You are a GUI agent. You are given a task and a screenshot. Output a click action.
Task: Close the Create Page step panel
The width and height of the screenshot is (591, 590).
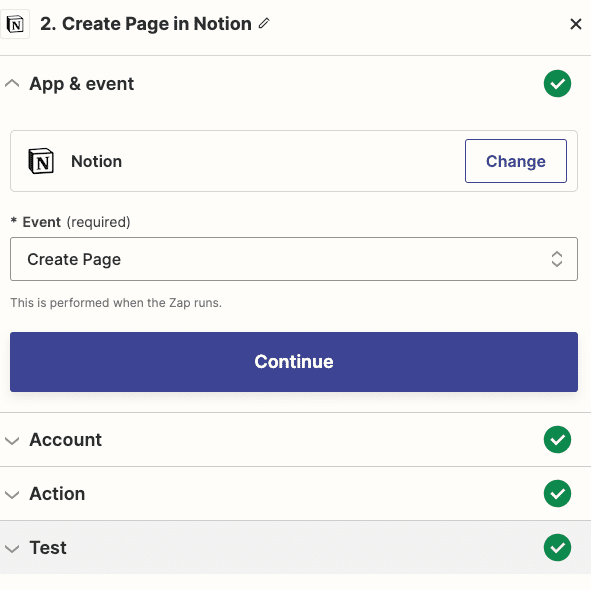(x=576, y=24)
